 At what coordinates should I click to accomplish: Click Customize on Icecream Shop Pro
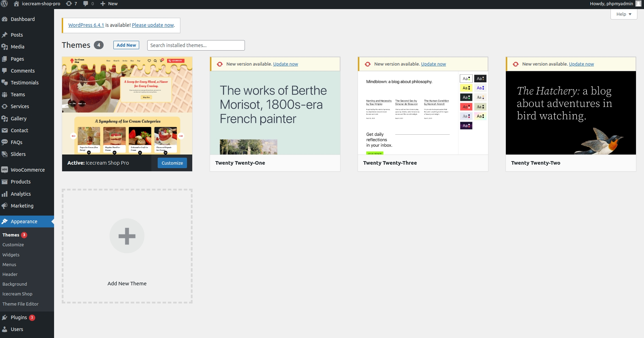pos(172,163)
